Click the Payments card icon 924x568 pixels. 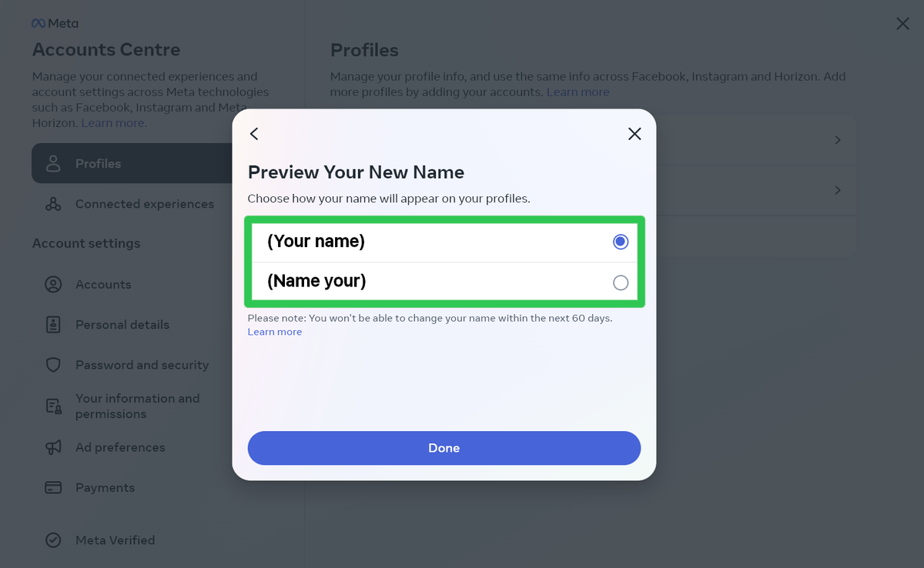52,487
